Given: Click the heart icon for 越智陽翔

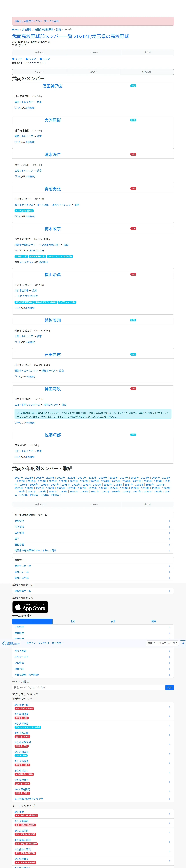Looking at the screenshot, I should (x=15, y=342).
